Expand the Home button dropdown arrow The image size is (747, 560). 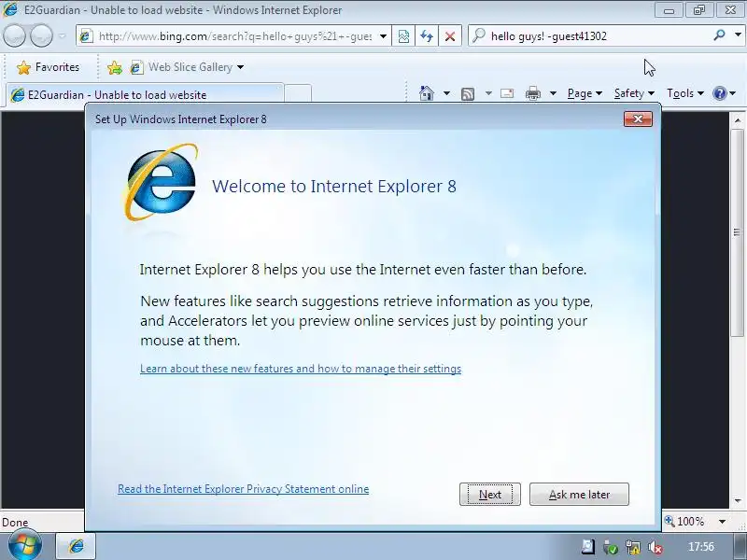446,93
